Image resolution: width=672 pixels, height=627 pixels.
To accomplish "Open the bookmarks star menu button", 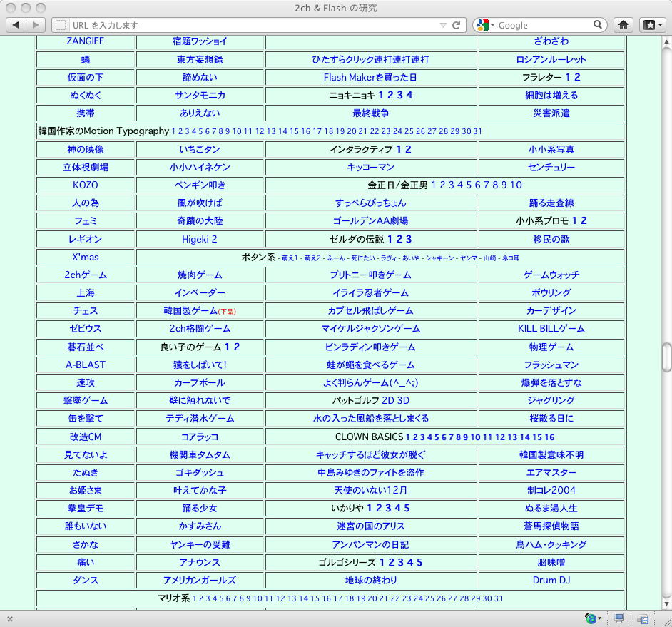I will coord(653,25).
